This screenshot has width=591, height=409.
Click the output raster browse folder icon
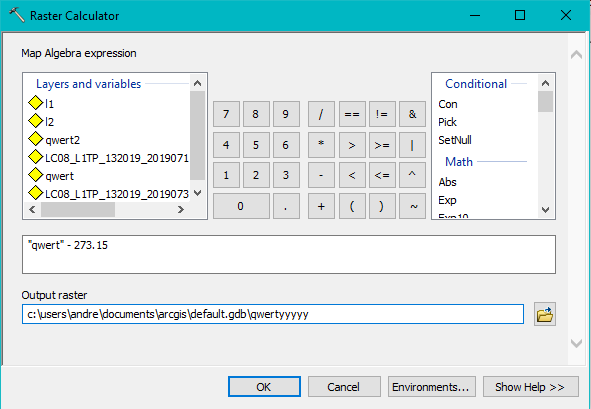[x=545, y=314]
